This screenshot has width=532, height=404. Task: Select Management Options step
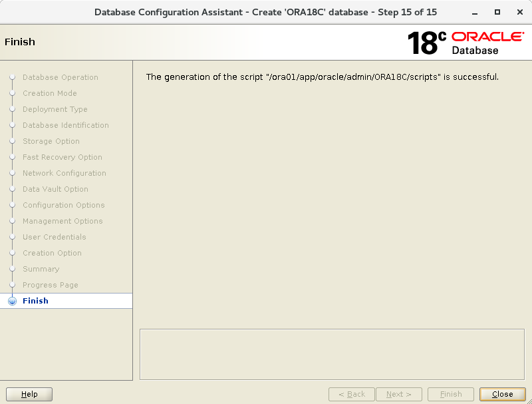63,221
